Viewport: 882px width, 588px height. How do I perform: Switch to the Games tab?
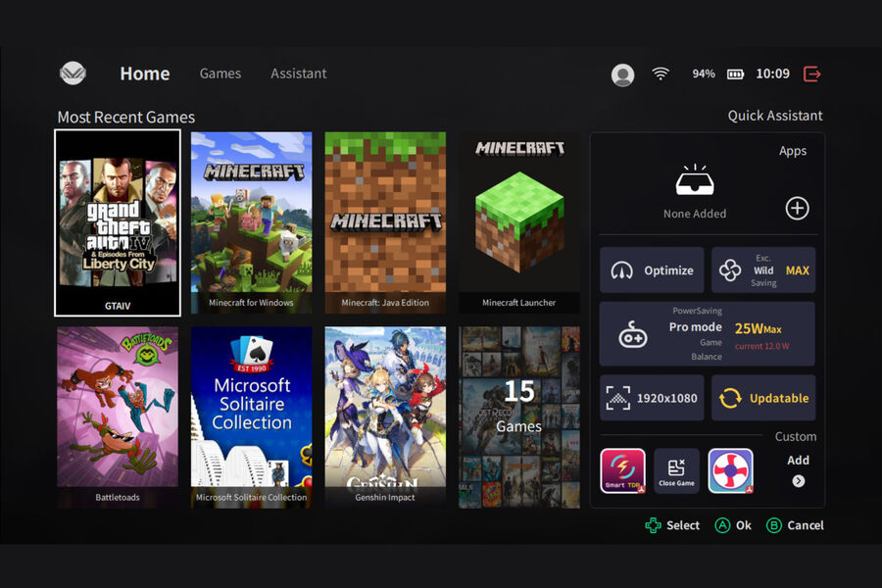click(220, 73)
